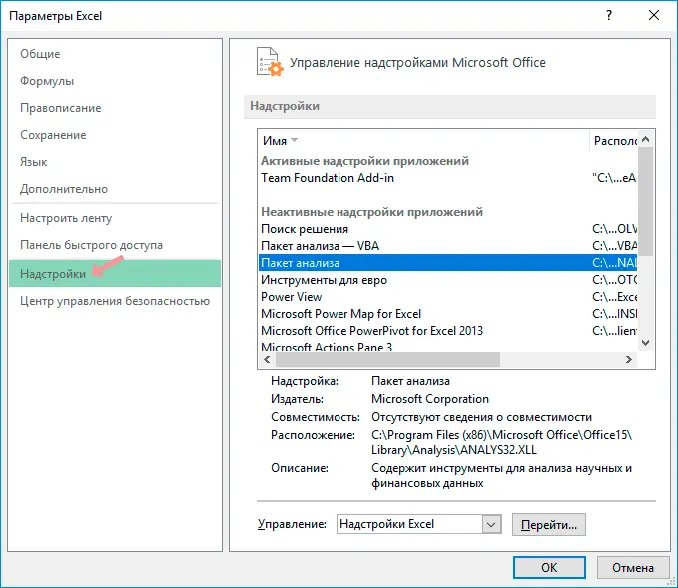Image resolution: width=678 pixels, height=588 pixels.
Task: Click the list scroll up arrow
Action: tap(646, 139)
